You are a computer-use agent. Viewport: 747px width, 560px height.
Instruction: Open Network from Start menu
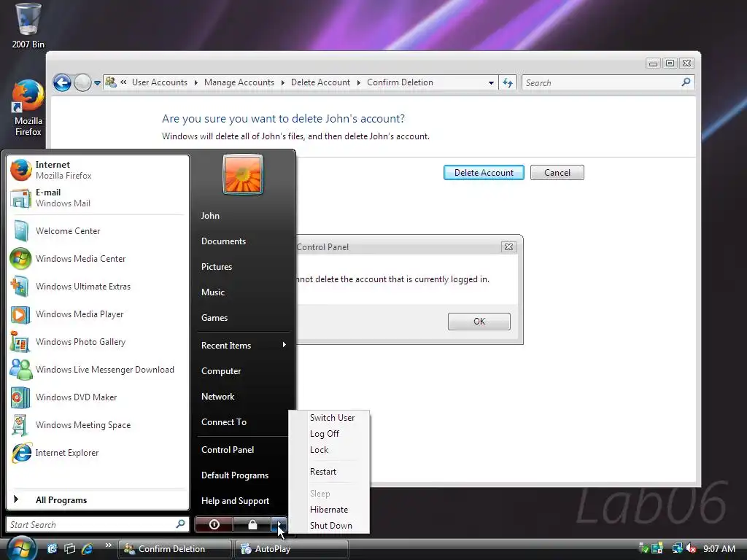[244, 396]
